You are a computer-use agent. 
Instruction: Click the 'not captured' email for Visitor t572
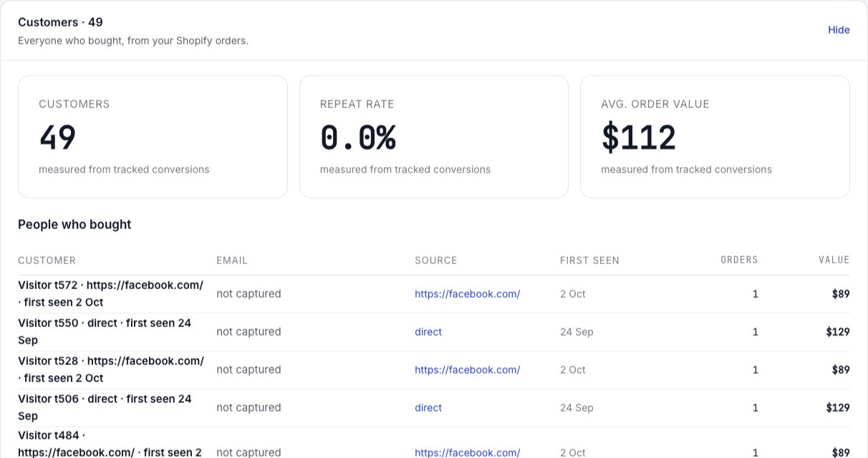[x=249, y=294]
